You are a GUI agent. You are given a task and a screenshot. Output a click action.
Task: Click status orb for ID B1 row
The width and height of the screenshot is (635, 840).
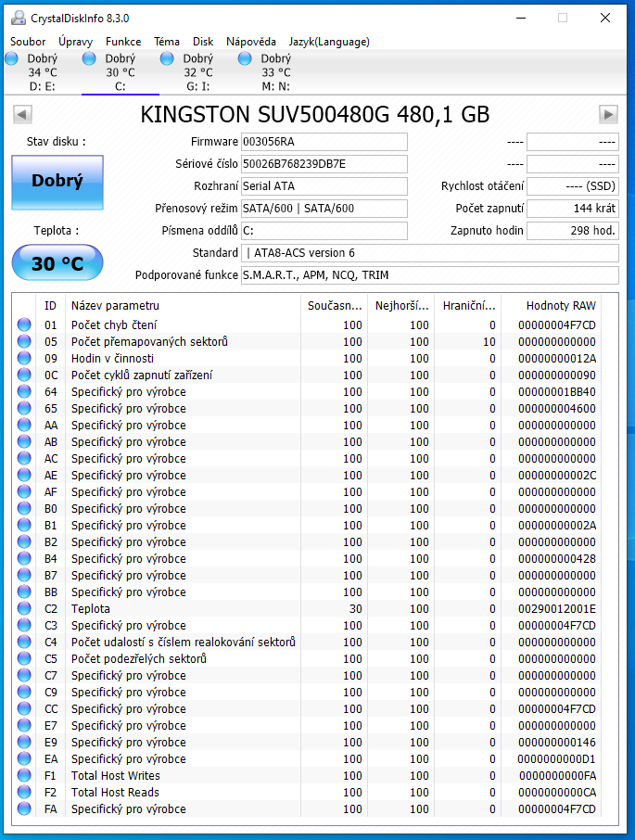click(24, 525)
